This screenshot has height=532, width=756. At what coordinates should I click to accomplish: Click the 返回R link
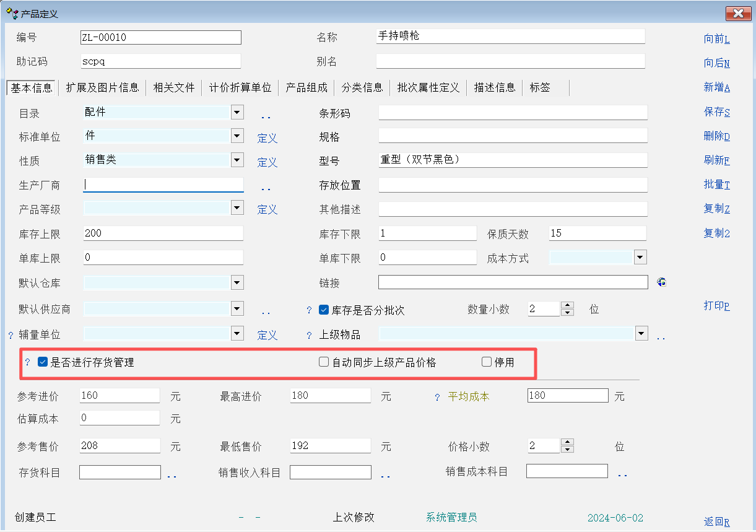(x=716, y=522)
